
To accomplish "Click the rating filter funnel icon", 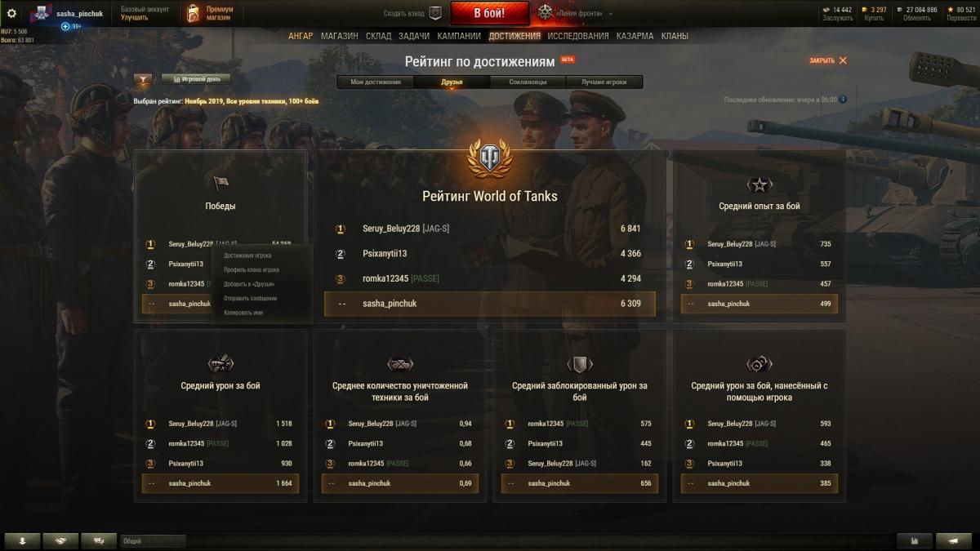I will pyautogui.click(x=143, y=80).
